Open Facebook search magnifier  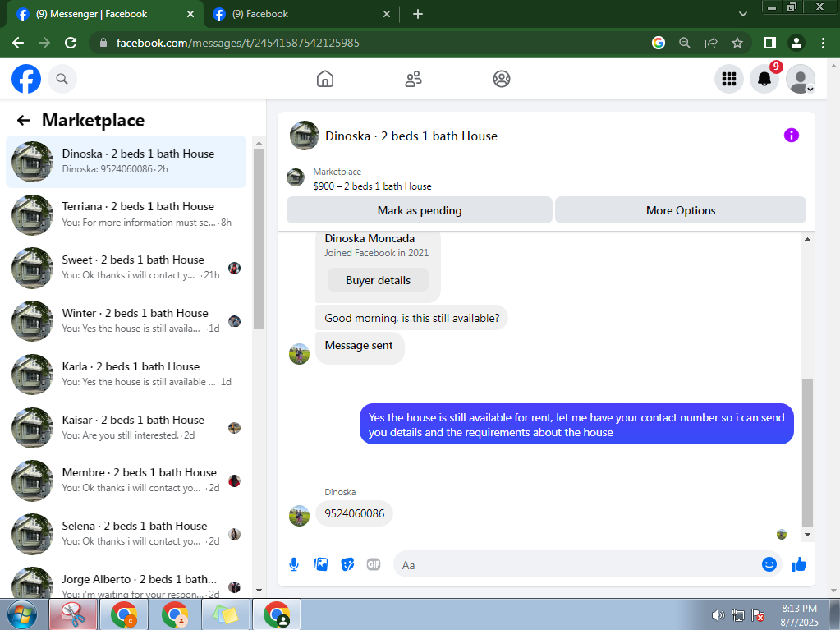pyautogui.click(x=62, y=79)
